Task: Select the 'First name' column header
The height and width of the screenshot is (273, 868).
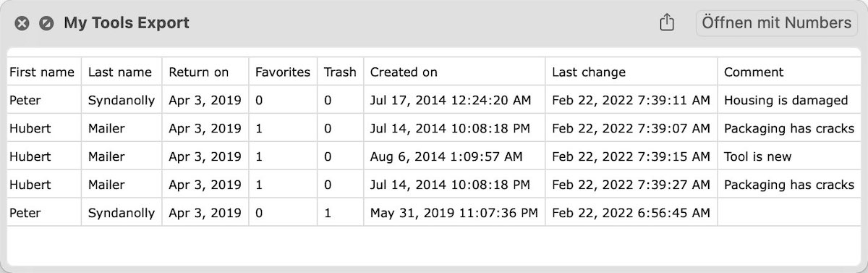Action: tap(43, 72)
